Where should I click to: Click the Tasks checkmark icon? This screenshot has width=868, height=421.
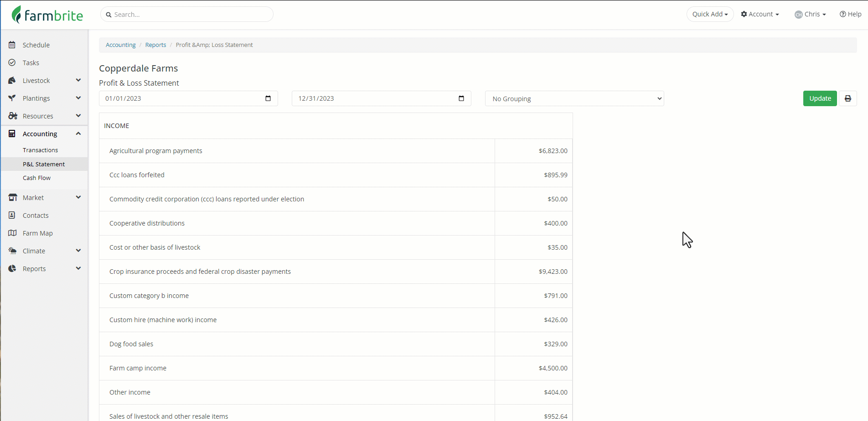(x=12, y=62)
